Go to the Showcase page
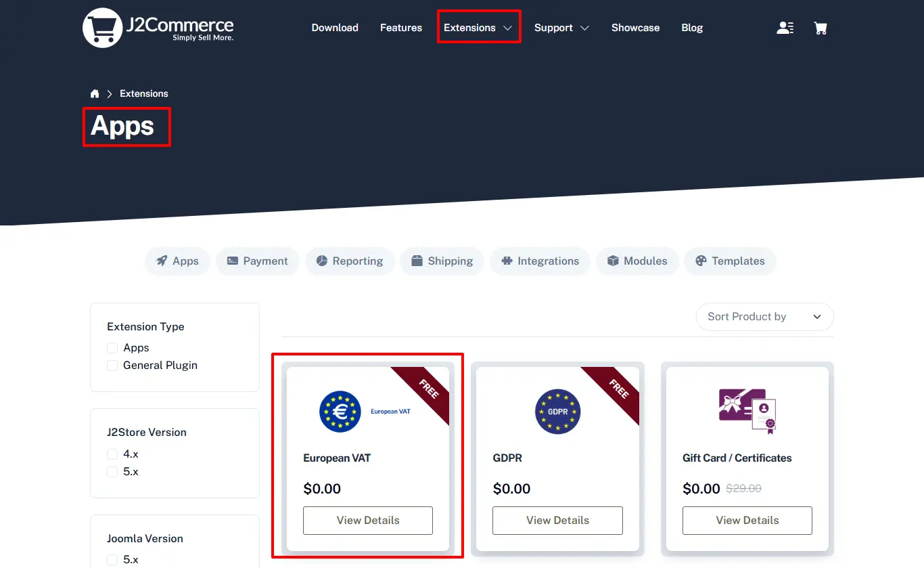The image size is (924, 568). pos(635,28)
